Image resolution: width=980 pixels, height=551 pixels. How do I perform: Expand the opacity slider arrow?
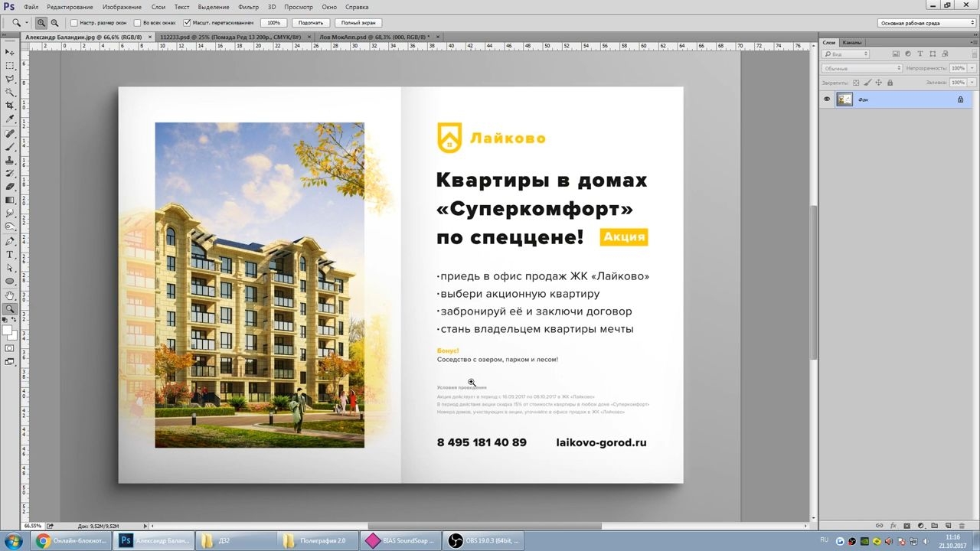pyautogui.click(x=972, y=68)
